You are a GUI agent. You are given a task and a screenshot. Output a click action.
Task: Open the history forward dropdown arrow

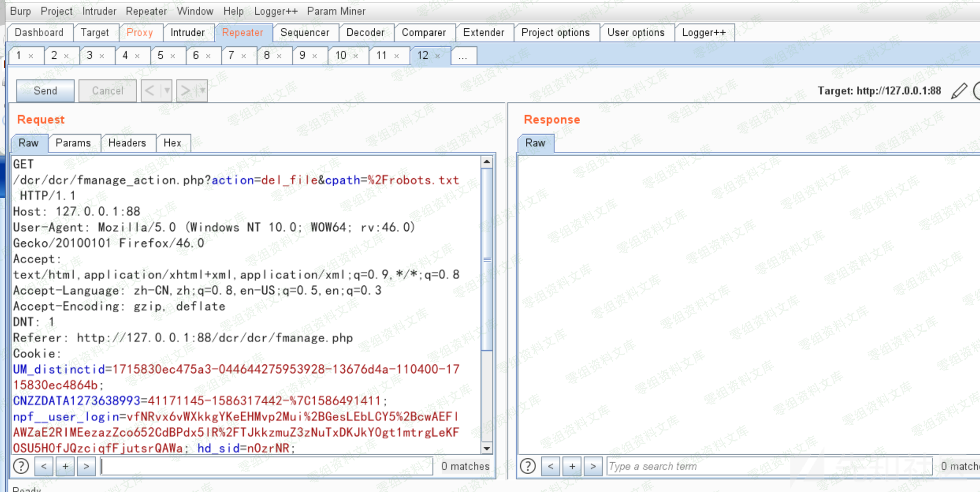202,91
